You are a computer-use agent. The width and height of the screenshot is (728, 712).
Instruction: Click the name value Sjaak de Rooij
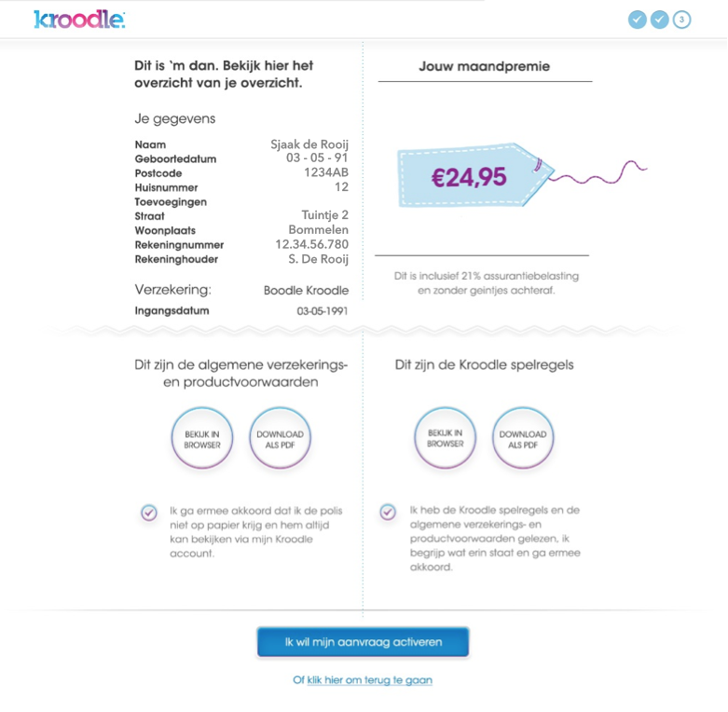tap(309, 144)
